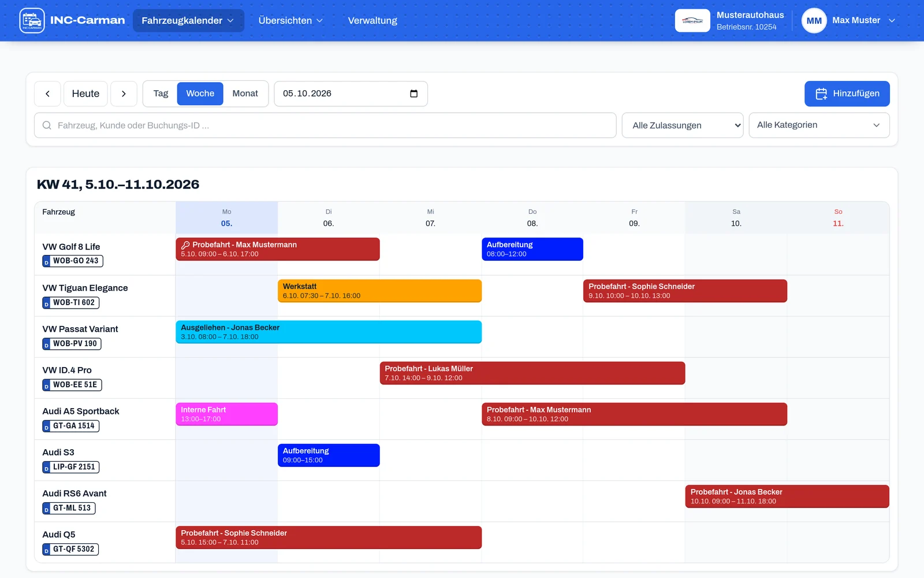Expand the Fahrzeugkalender dropdown
This screenshot has width=924, height=578.
click(188, 21)
